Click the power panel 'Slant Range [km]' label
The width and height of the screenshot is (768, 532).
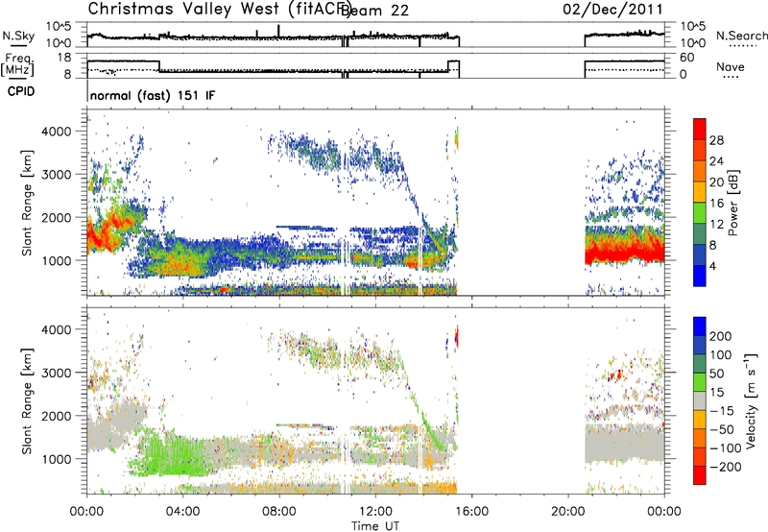[x=27, y=203]
